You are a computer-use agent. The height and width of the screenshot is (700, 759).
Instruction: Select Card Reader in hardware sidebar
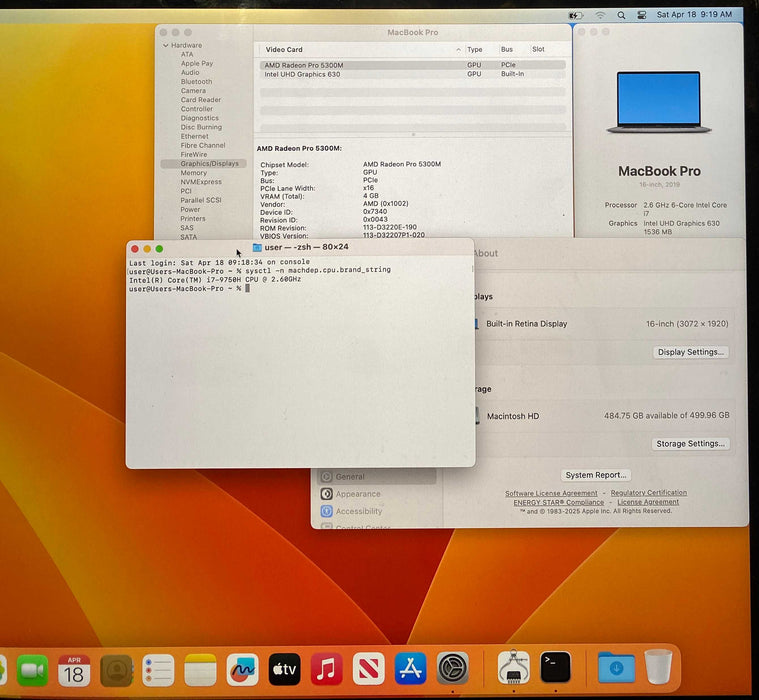(x=201, y=100)
